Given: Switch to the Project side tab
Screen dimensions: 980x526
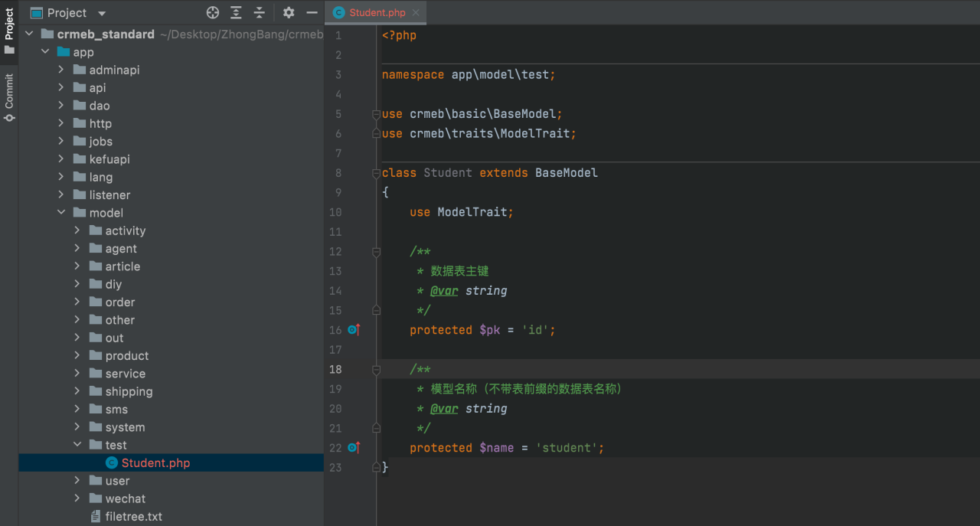Looking at the screenshot, I should pos(9,31).
